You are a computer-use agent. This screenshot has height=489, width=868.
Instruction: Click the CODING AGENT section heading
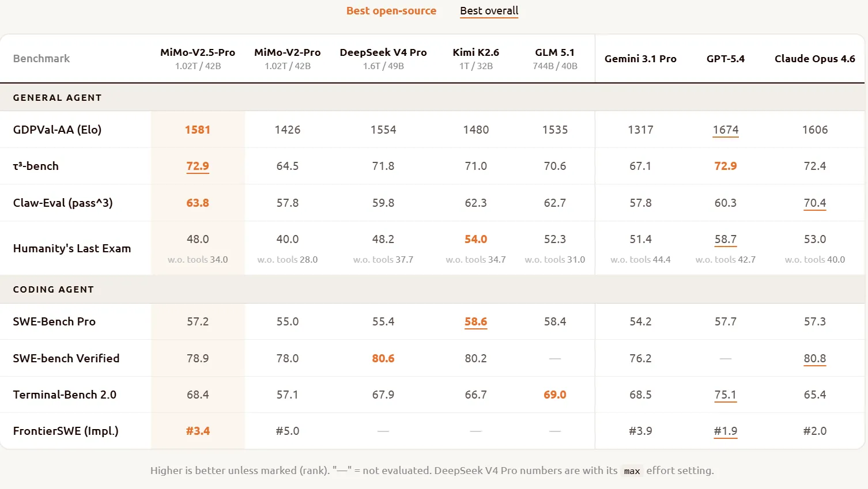point(53,290)
